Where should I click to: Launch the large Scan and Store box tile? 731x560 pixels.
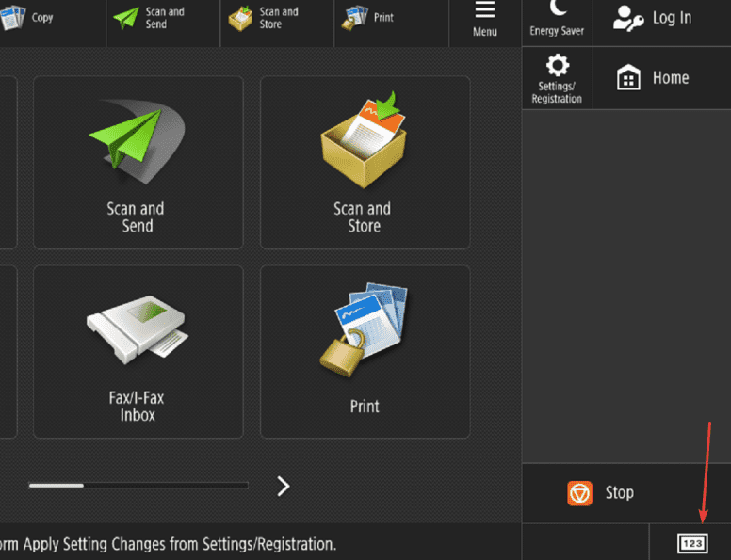coord(365,162)
